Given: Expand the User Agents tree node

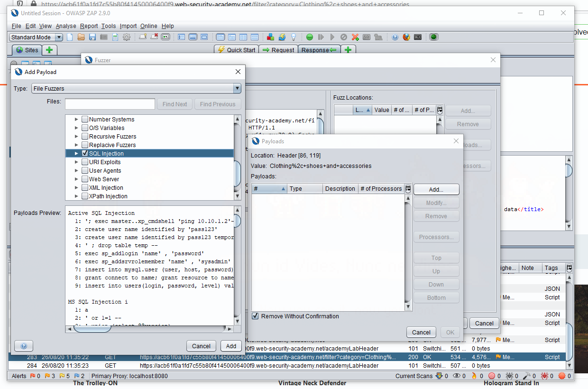Looking at the screenshot, I should [76, 170].
